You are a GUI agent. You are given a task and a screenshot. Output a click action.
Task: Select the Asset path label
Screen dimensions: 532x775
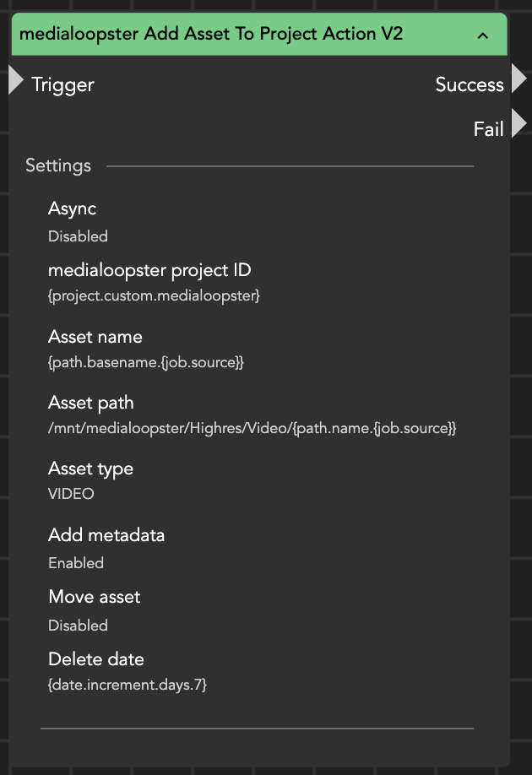point(91,403)
